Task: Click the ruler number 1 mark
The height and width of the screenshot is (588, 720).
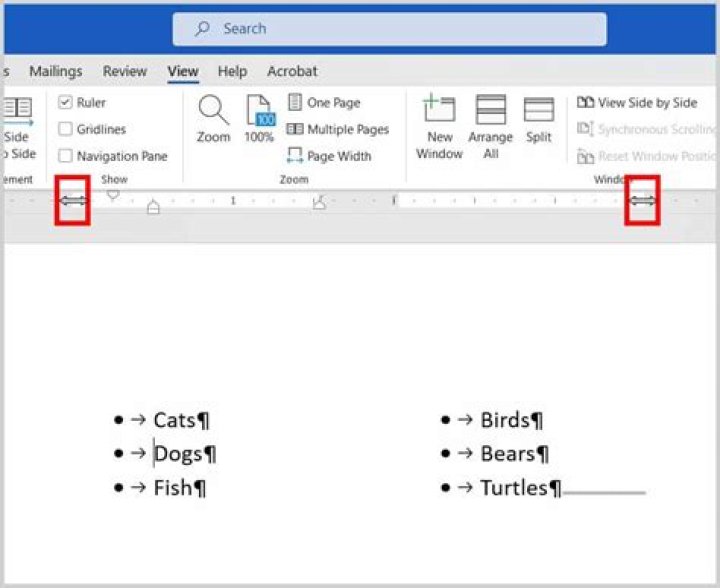Action: [x=233, y=201]
